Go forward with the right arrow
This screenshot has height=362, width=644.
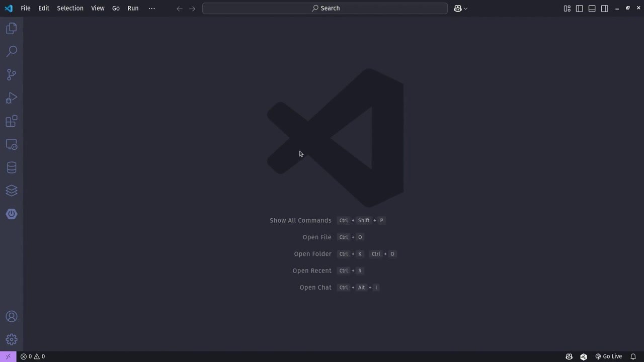tap(192, 9)
